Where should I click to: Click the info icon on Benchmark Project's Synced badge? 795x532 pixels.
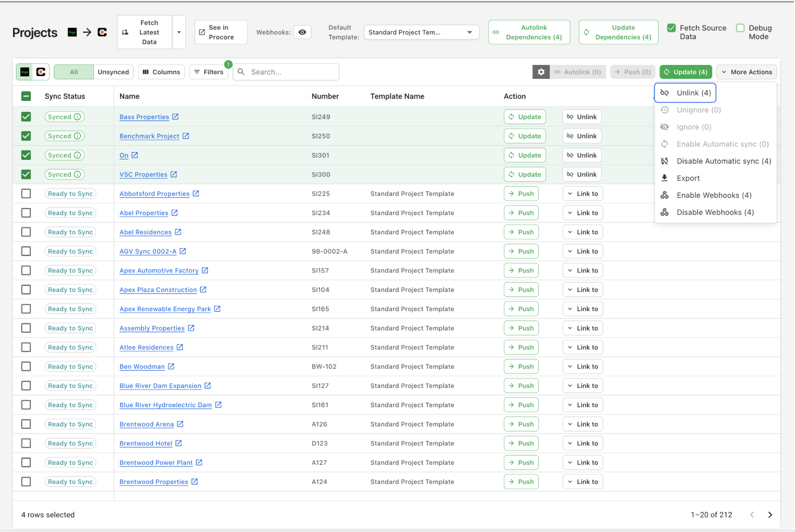pyautogui.click(x=77, y=136)
